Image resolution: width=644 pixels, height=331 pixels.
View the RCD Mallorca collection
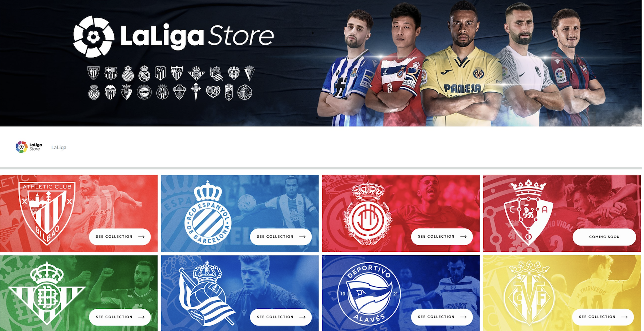442,237
